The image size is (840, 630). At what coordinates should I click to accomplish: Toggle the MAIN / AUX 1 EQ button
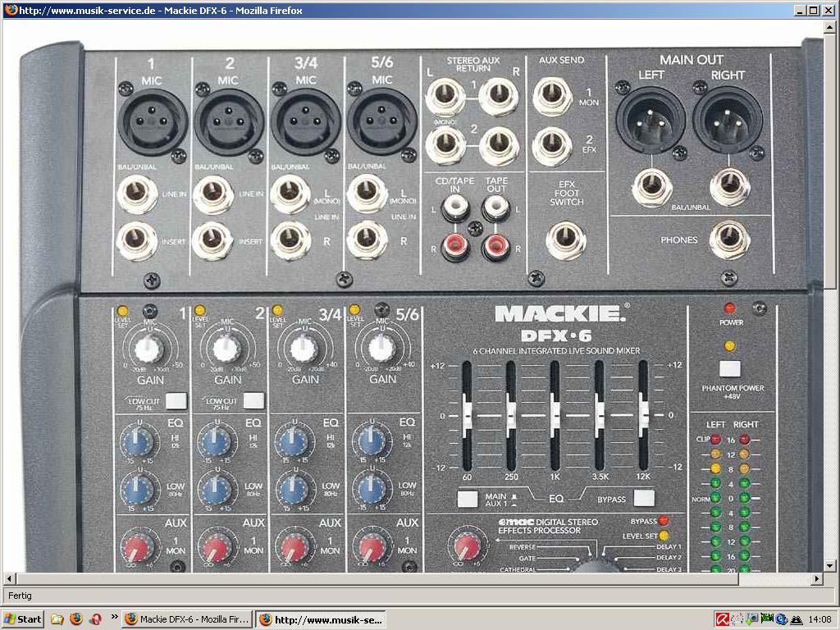468,500
